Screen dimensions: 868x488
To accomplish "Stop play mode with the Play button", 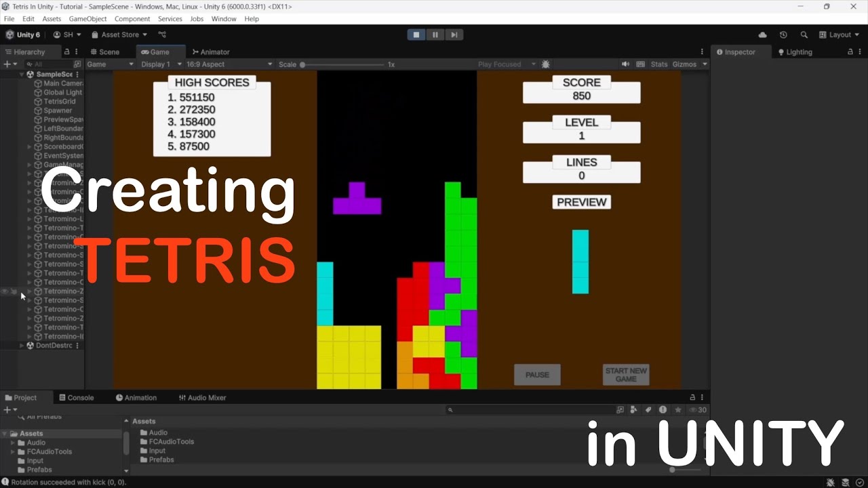I will pos(416,35).
